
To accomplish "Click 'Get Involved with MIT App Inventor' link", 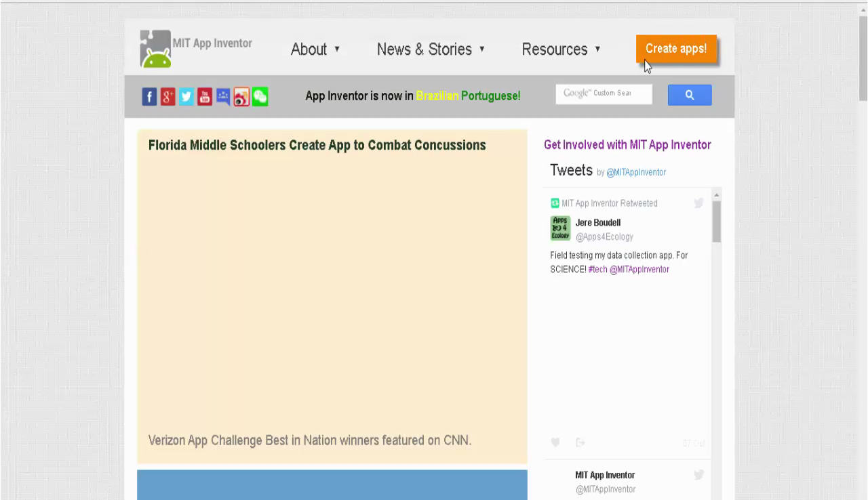I will (627, 145).
